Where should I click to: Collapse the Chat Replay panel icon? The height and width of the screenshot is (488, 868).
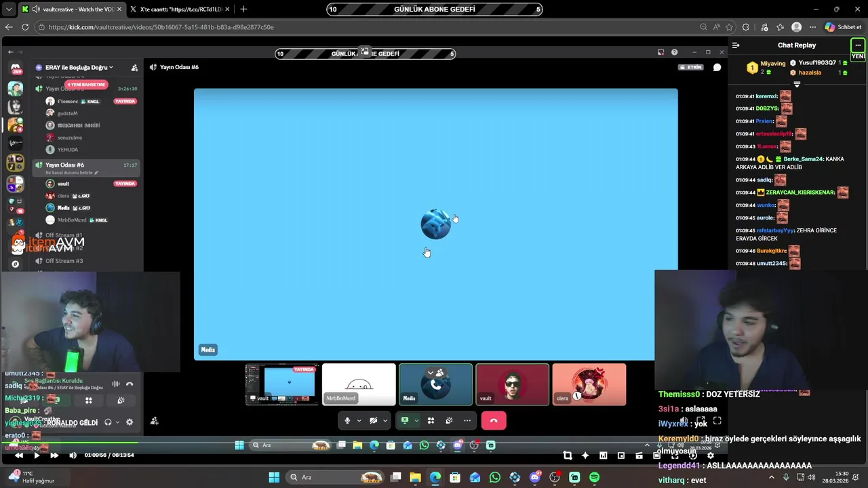click(x=736, y=45)
